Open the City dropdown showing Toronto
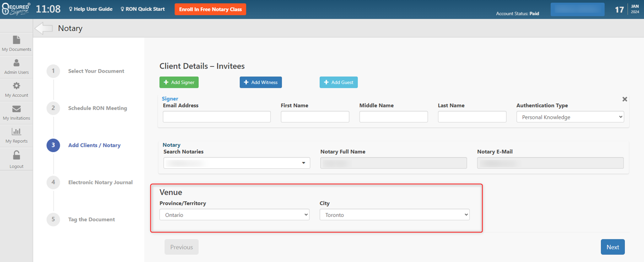The height and width of the screenshot is (262, 644). pyautogui.click(x=394, y=215)
